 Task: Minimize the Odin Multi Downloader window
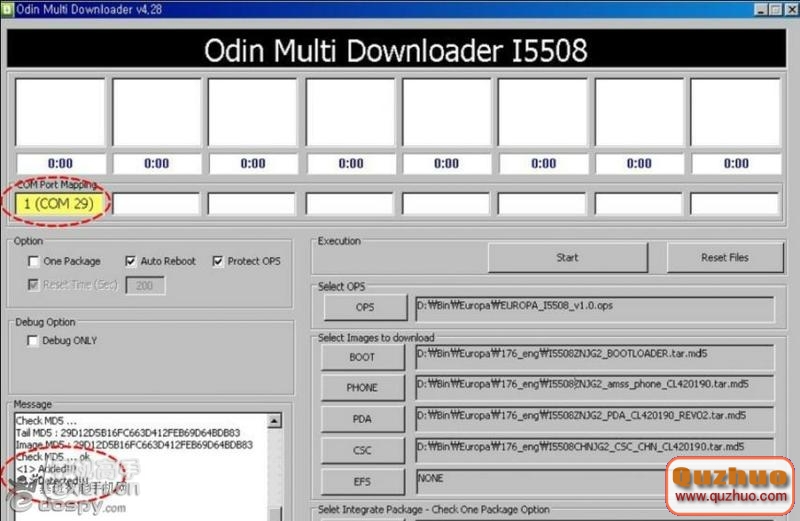pos(761,9)
